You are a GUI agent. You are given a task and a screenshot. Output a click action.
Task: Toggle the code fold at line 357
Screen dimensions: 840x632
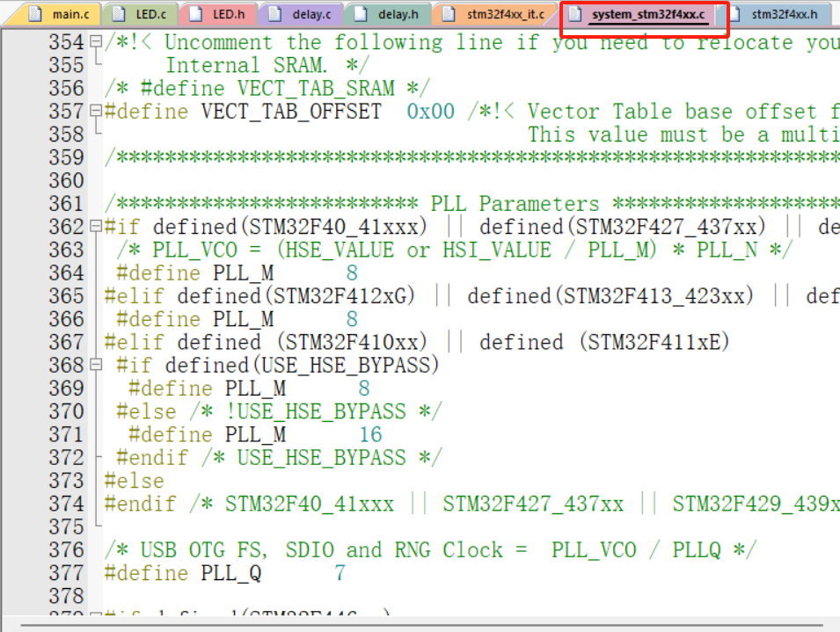click(x=97, y=111)
